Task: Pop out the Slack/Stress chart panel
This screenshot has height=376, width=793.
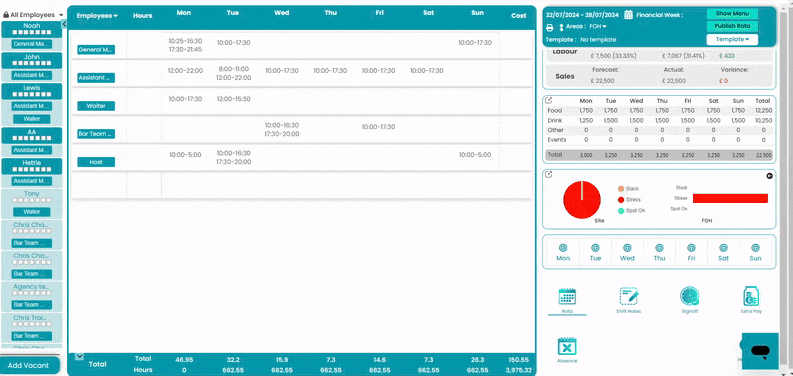Action: pos(549,175)
